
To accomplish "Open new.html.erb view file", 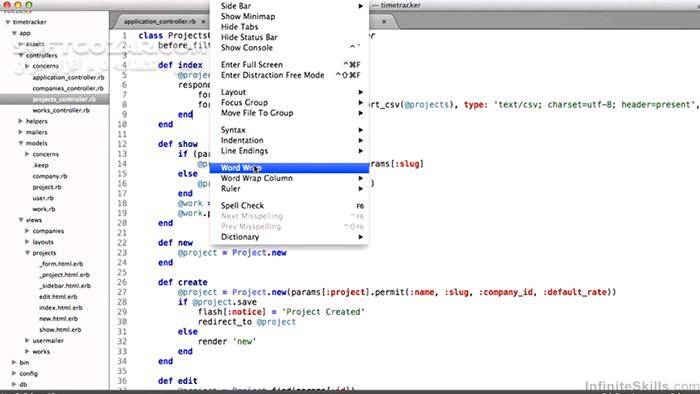I will (x=58, y=319).
